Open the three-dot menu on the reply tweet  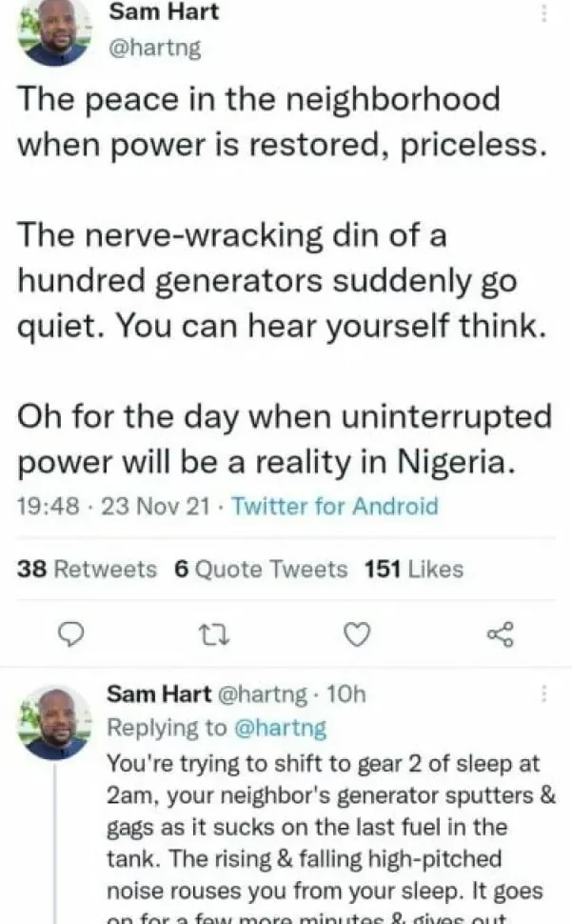[x=543, y=693]
